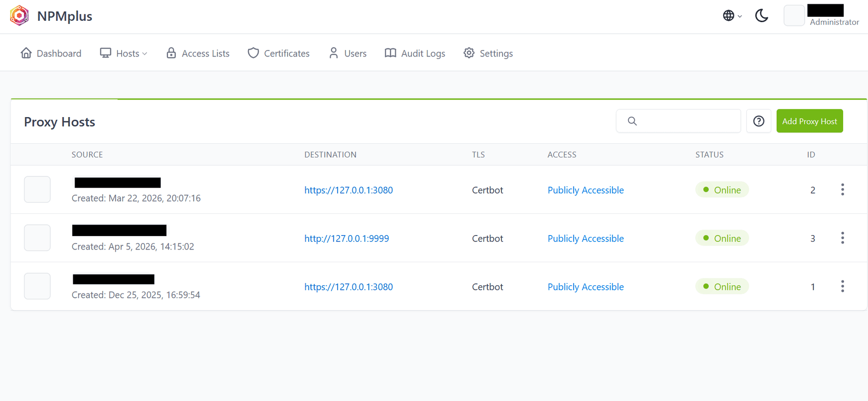Click Online status badge of host 2
The height and width of the screenshot is (401, 868).
coord(722,190)
